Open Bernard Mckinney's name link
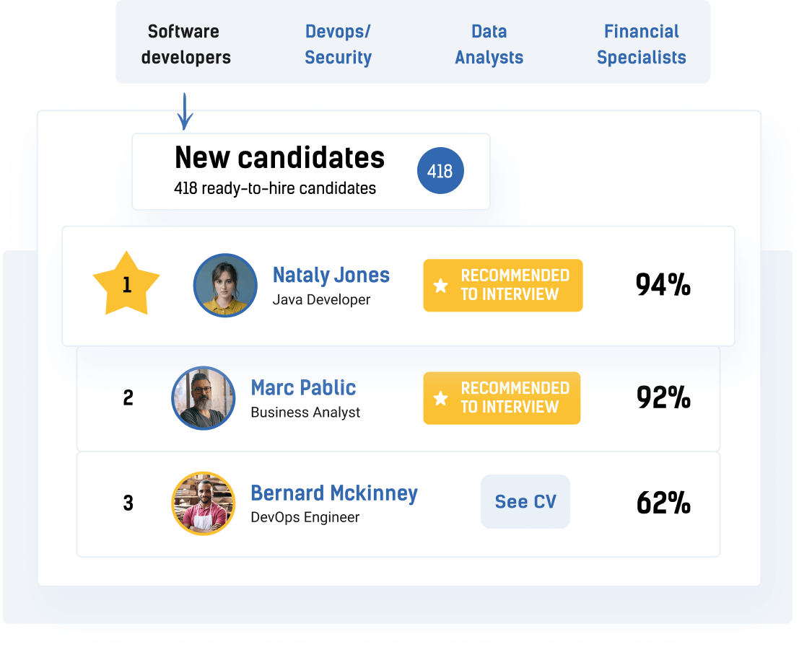The image size is (812, 652). [333, 493]
